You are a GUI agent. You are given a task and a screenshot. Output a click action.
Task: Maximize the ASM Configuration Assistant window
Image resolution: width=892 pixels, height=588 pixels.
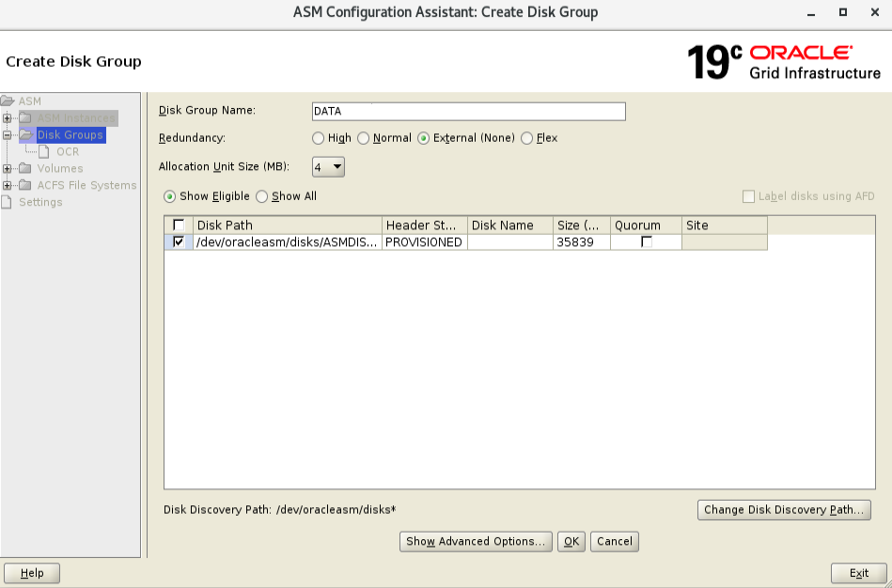(x=843, y=12)
